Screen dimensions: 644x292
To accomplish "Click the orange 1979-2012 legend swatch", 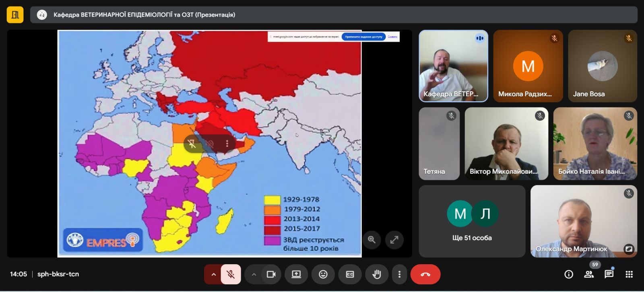I will click(x=272, y=210).
